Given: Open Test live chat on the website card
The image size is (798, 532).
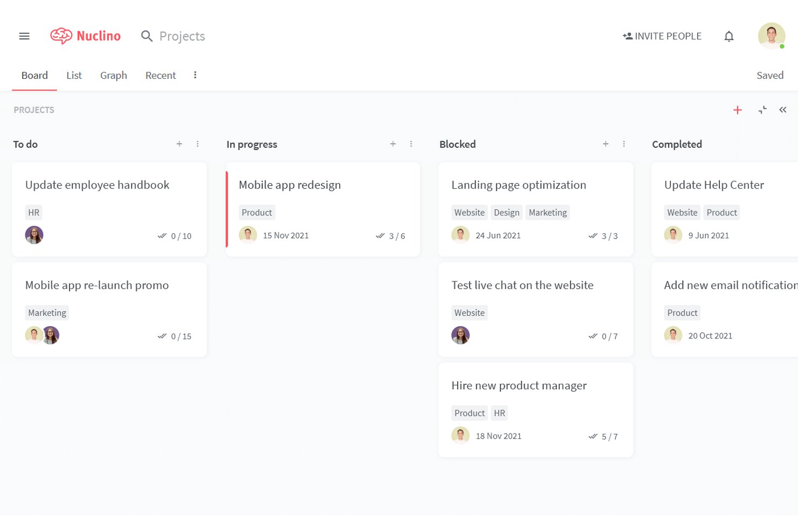Looking at the screenshot, I should [x=536, y=309].
